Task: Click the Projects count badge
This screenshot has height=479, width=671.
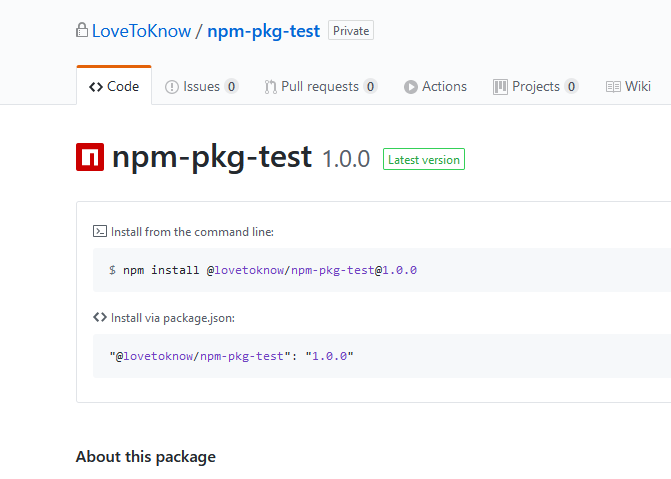Action: (x=571, y=86)
